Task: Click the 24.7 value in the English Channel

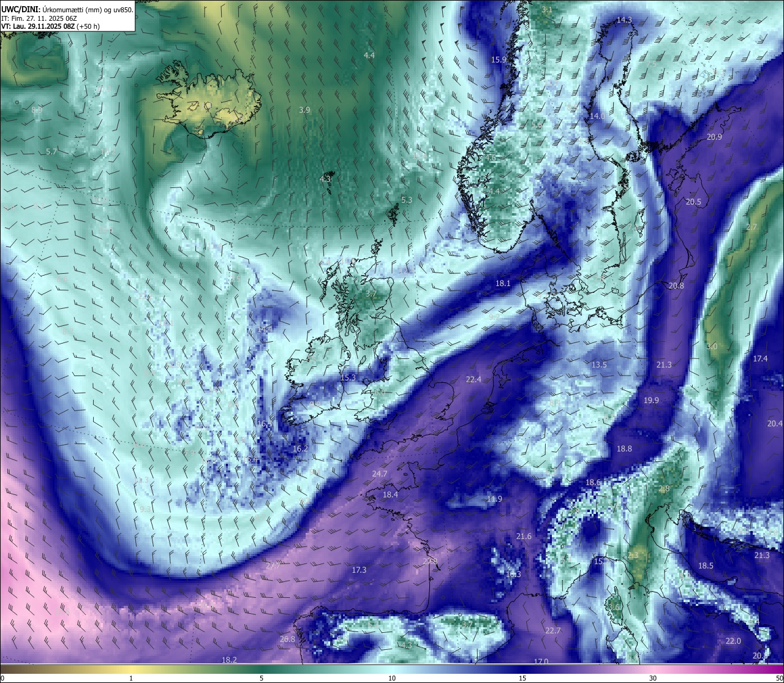Action: (x=379, y=474)
